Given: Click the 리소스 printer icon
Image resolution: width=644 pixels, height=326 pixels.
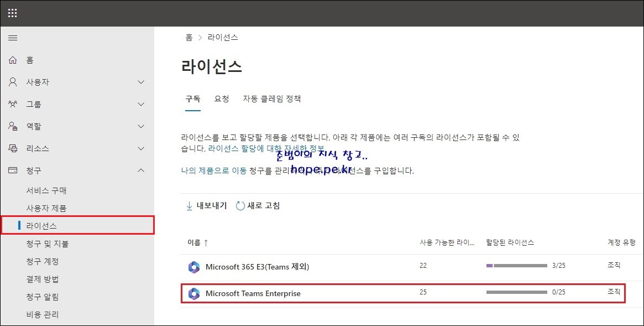Looking at the screenshot, I should (13, 148).
